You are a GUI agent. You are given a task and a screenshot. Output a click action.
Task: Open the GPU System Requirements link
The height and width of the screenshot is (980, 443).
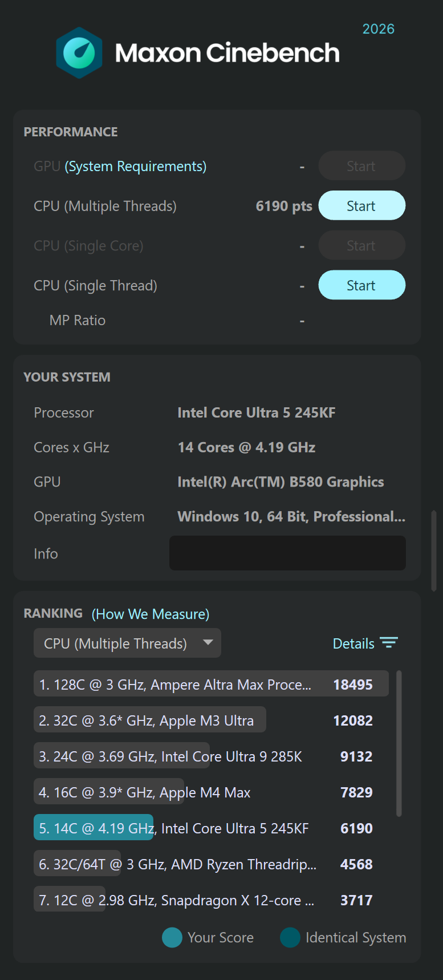point(136,167)
